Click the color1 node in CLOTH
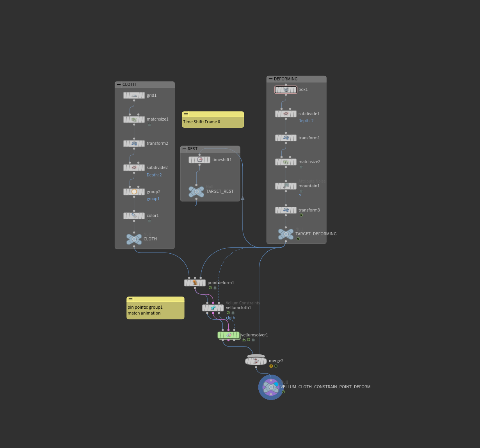This screenshot has height=448, width=480. pos(134,216)
